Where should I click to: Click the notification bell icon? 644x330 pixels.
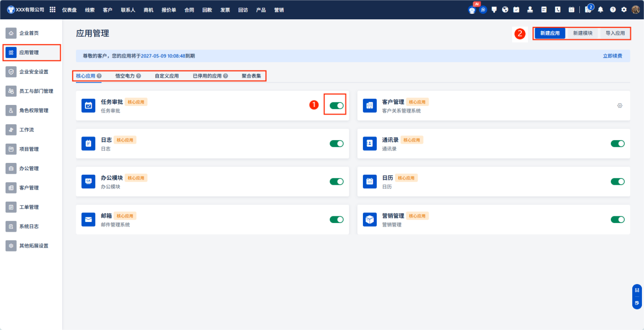(601, 10)
